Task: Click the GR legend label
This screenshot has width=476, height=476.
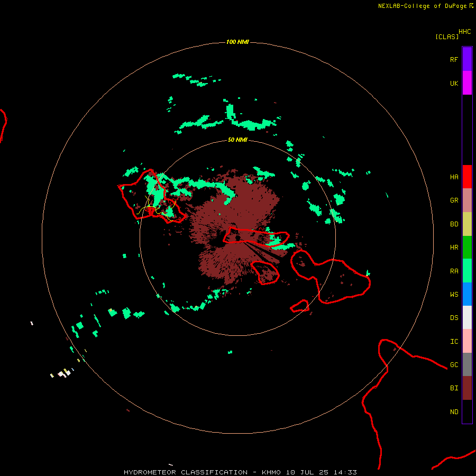Action: coord(454,200)
